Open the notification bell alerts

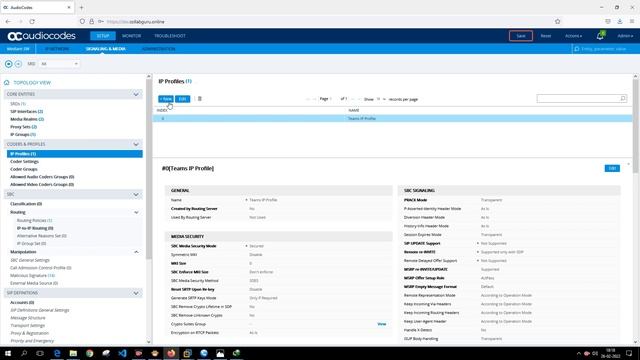tap(600, 36)
